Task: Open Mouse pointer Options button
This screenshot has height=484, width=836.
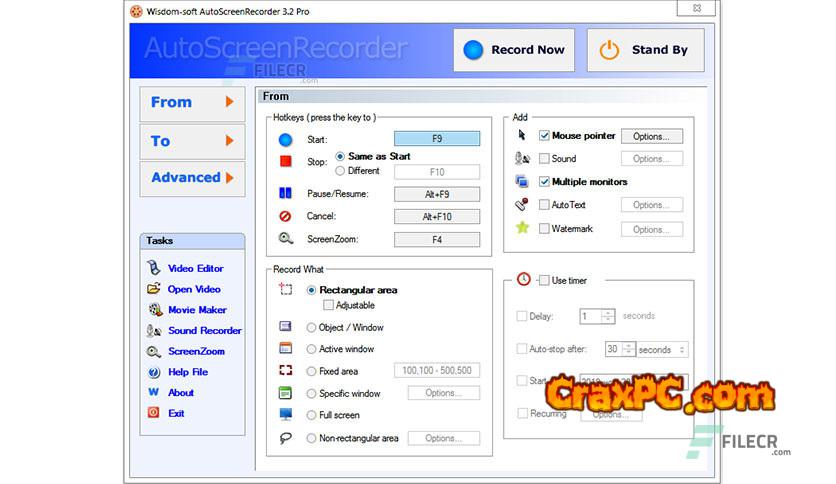Action: click(652, 136)
